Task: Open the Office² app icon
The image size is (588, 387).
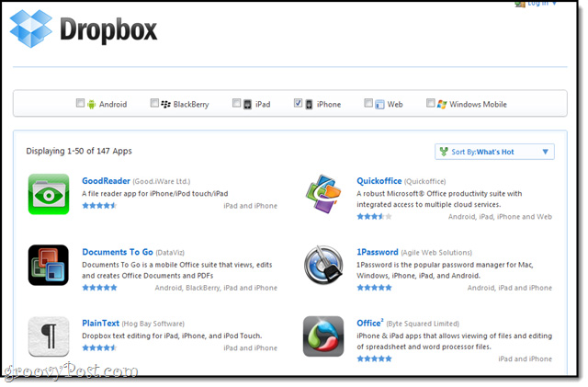Action: (323, 336)
